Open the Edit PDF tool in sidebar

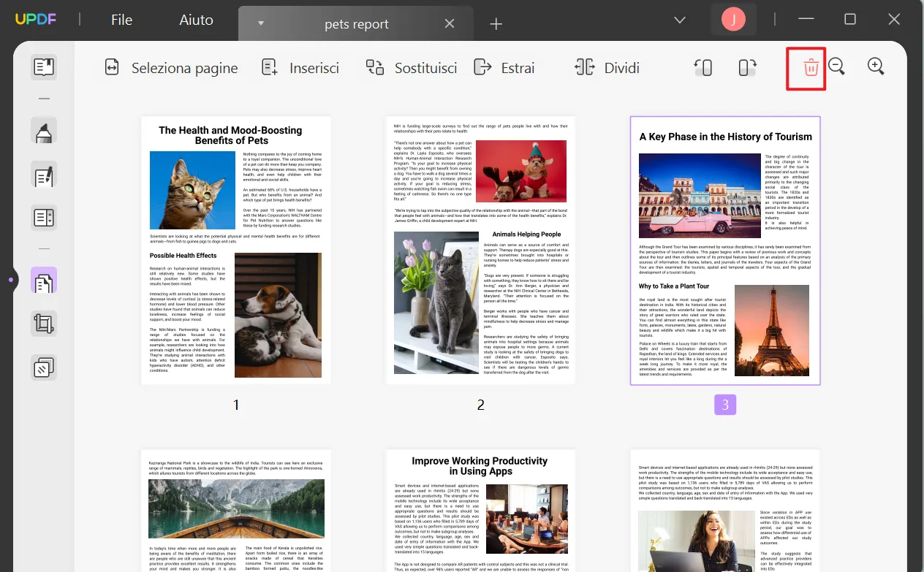[44, 175]
